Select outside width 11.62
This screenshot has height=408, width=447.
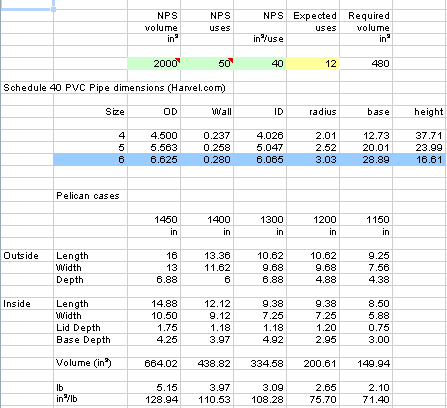(217, 268)
